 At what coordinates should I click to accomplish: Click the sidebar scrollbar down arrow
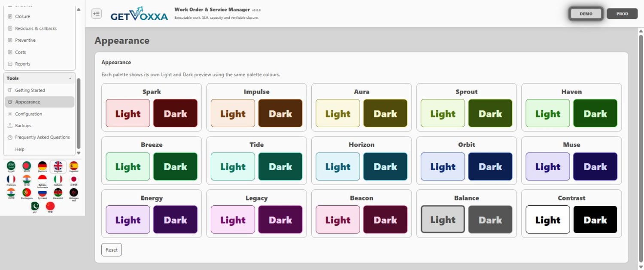[78, 153]
